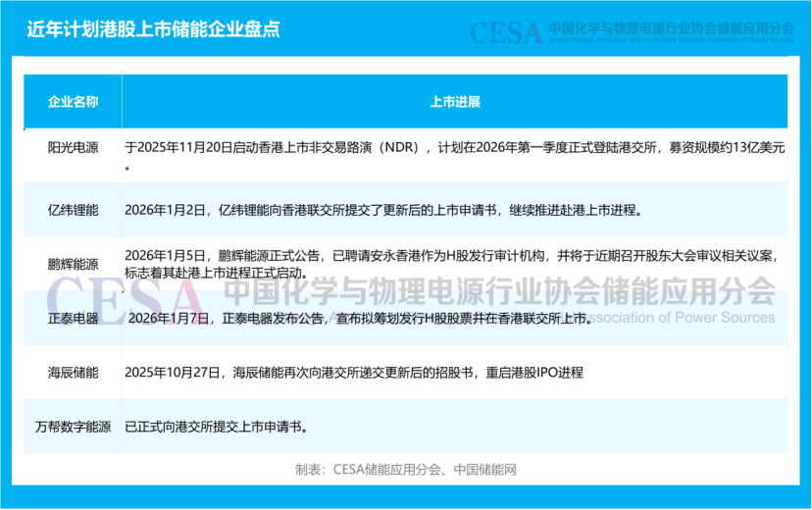812x510 pixels.
Task: Click the 制表 source credit line
Action: coord(405,470)
